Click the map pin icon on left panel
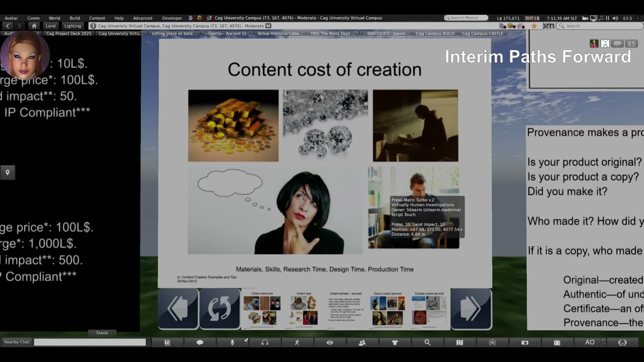 [8, 172]
